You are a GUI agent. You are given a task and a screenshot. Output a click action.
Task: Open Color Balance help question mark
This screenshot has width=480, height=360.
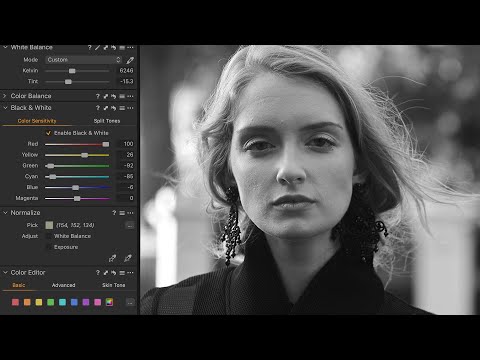coord(98,96)
